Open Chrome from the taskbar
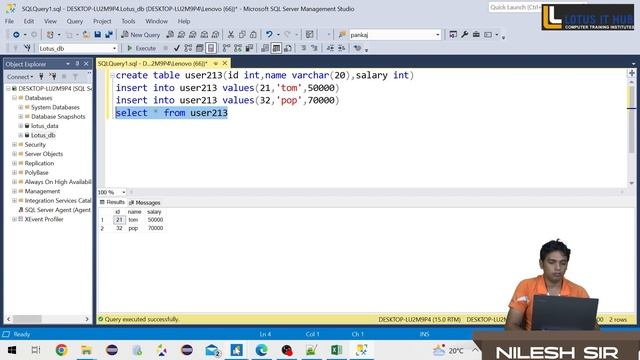Screen dimensions: 640x360 pos(62,350)
